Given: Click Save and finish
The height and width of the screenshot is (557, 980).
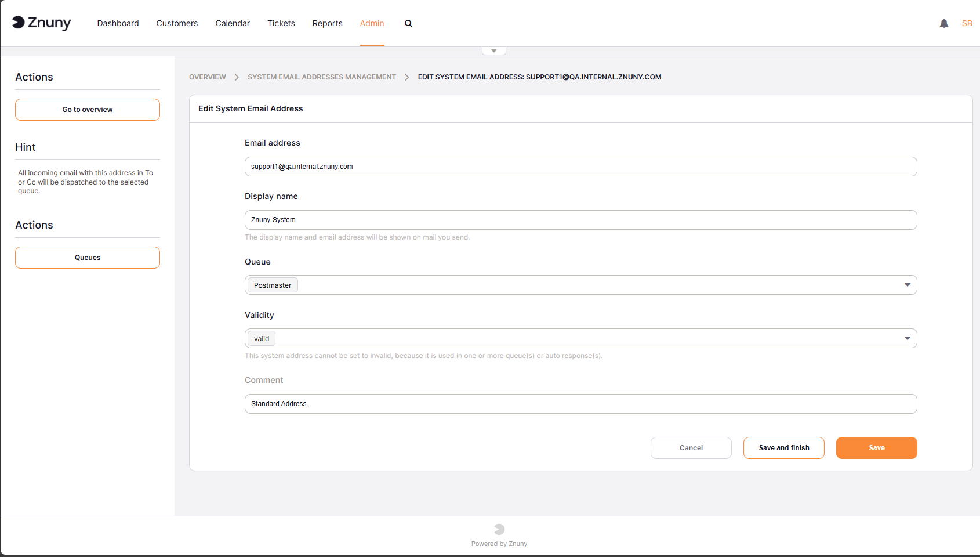Looking at the screenshot, I should (783, 447).
